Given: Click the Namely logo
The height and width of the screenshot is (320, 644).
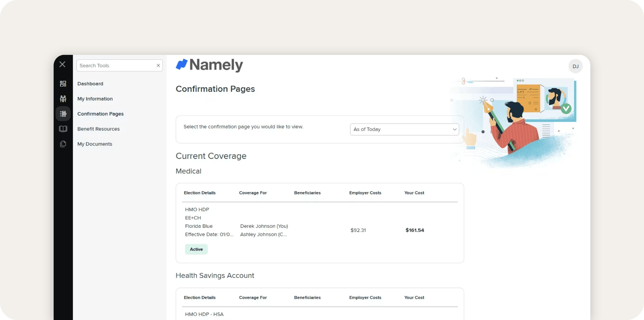Looking at the screenshot, I should click(x=209, y=65).
